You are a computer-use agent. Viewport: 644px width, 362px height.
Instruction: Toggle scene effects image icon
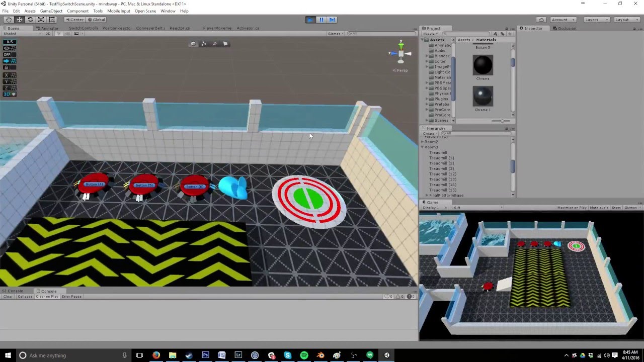76,34
